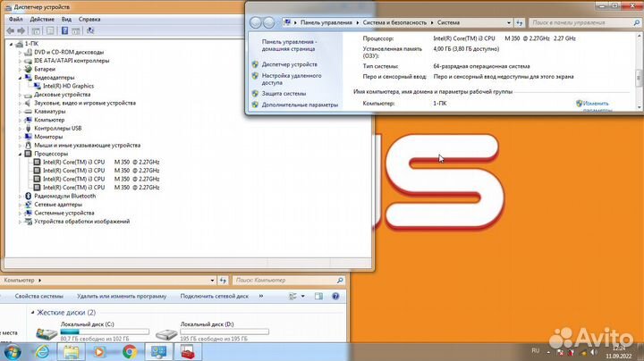Screen dimensions: 644x361
Task: Expand IDE ATA/ATAPI контроллеры node
Action: click(x=20, y=61)
